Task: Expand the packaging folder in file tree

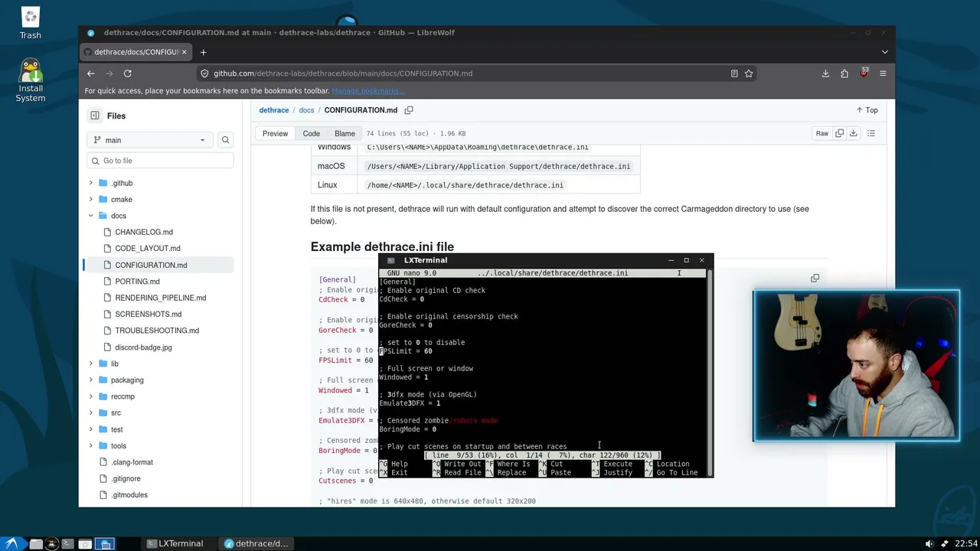Action: click(x=90, y=380)
